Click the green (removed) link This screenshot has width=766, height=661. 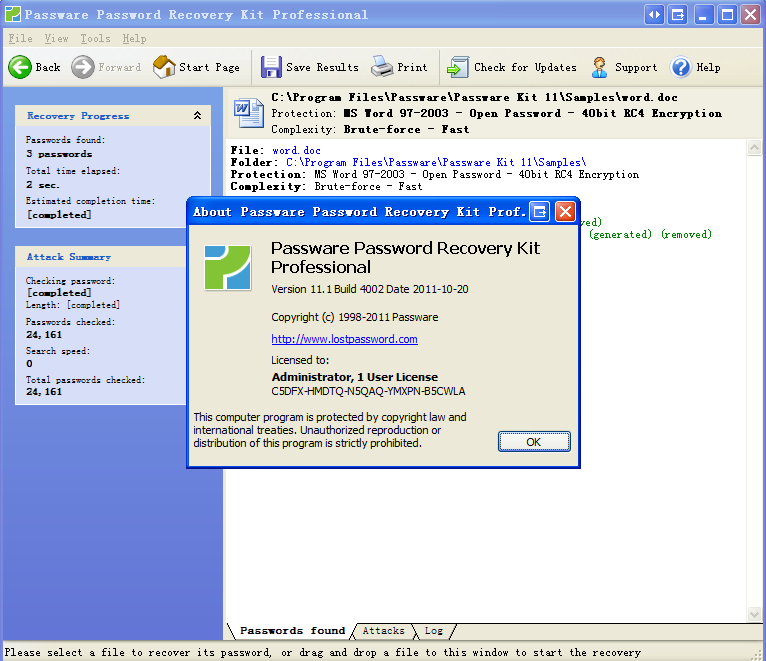coord(686,235)
